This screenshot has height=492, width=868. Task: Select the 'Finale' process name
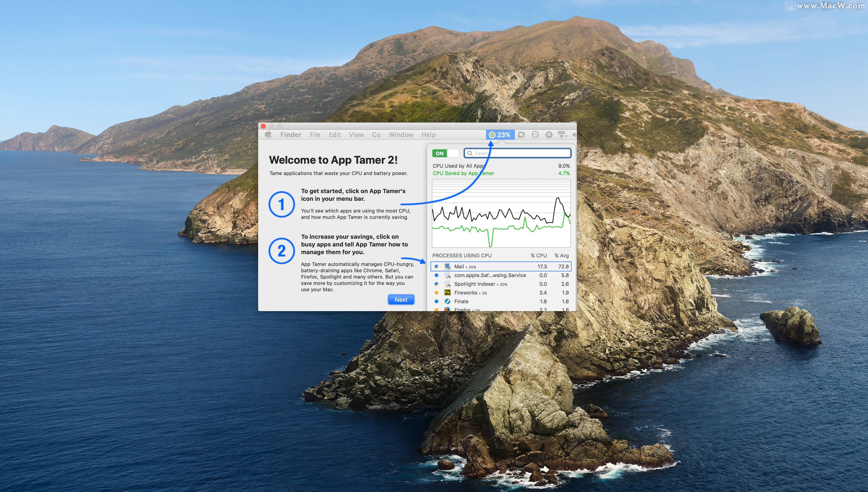[x=461, y=301]
